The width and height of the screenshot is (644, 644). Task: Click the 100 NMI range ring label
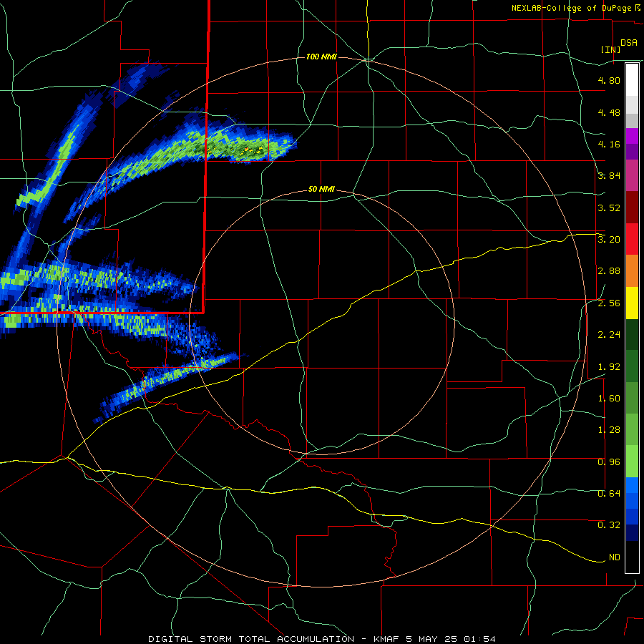321,57
